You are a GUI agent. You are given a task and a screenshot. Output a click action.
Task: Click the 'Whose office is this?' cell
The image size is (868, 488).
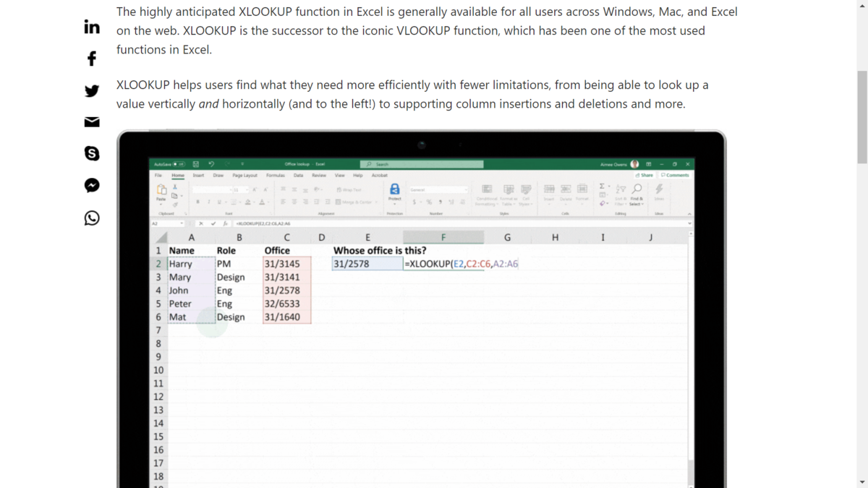pos(380,250)
